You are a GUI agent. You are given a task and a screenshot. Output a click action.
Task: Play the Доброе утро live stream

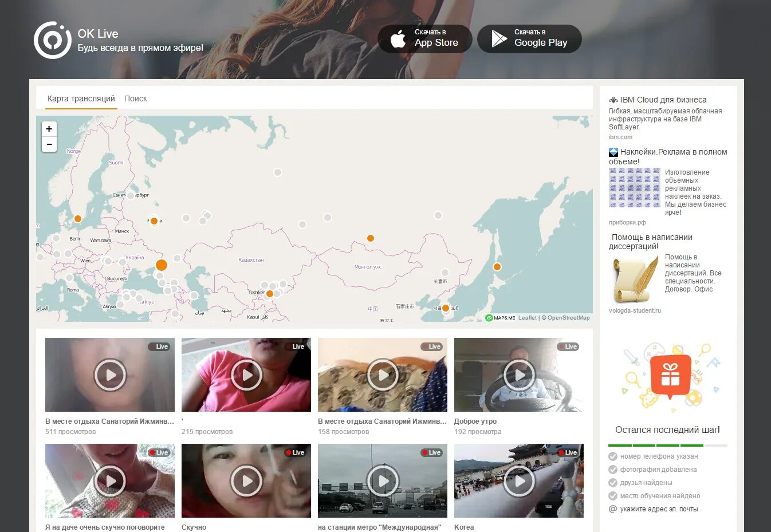[519, 375]
